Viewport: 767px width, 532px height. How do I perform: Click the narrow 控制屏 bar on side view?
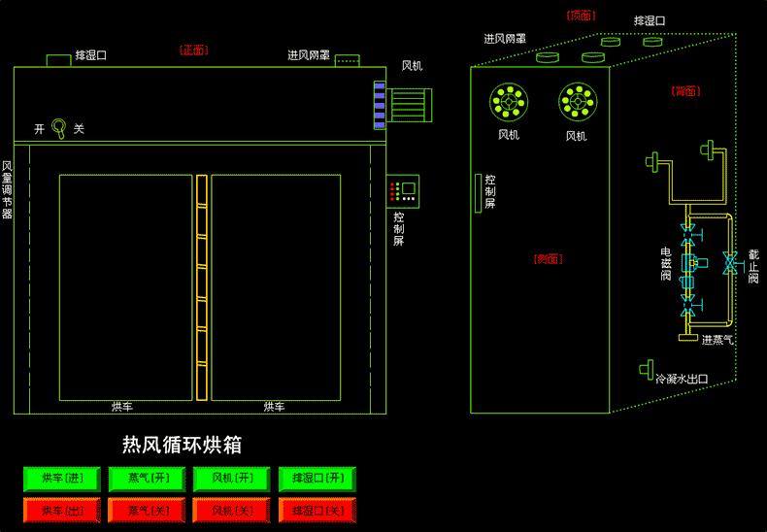(478, 193)
